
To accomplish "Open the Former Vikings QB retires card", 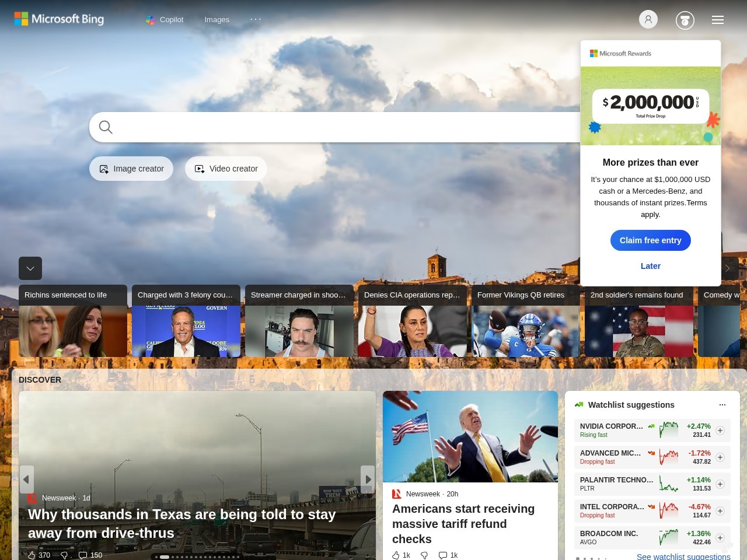I will (526, 321).
